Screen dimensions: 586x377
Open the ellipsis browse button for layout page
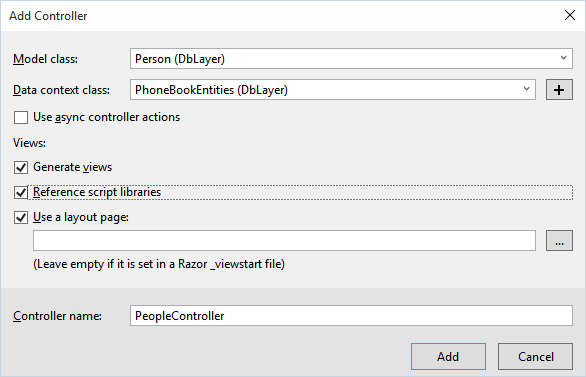click(559, 241)
